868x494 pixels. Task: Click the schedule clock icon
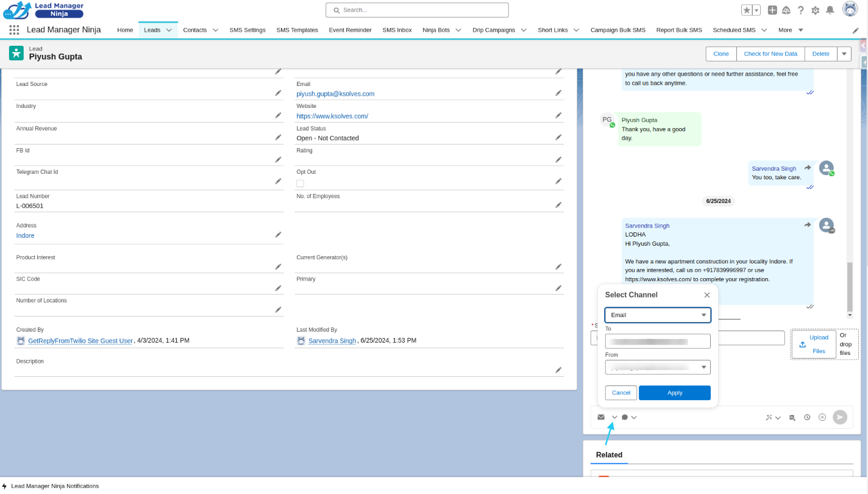(807, 417)
